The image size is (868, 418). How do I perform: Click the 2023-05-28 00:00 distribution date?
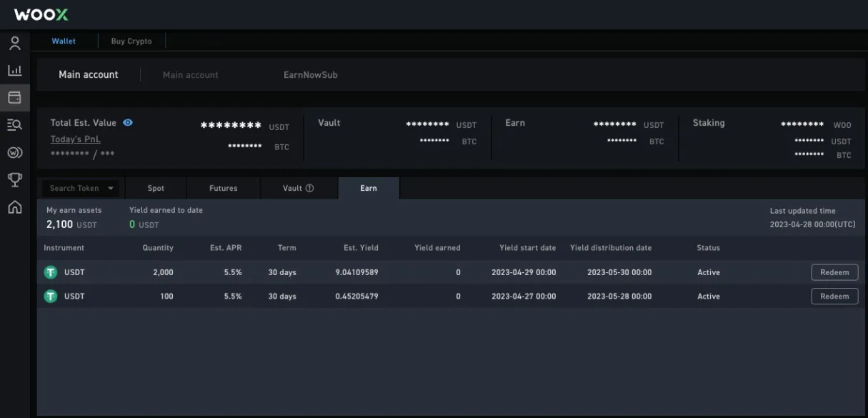pyautogui.click(x=619, y=296)
